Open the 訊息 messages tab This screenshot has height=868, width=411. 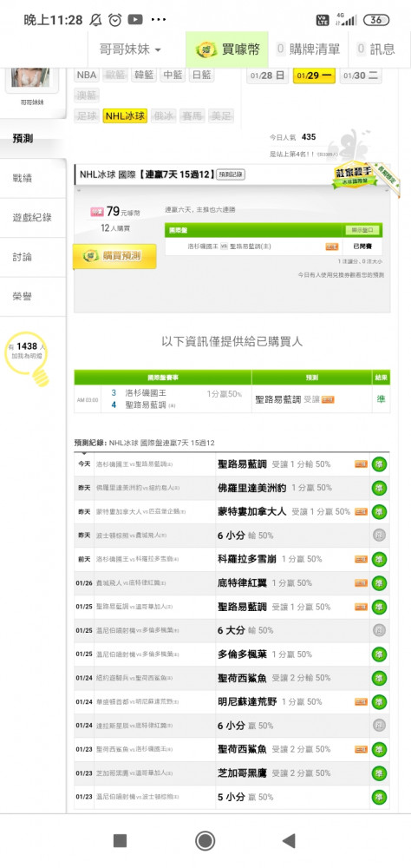(x=376, y=49)
